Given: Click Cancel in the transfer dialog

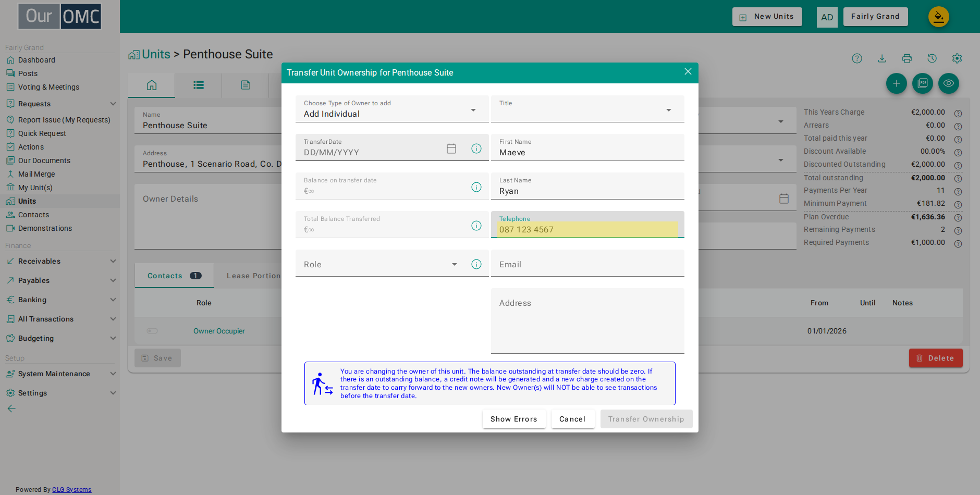Looking at the screenshot, I should click(572, 419).
